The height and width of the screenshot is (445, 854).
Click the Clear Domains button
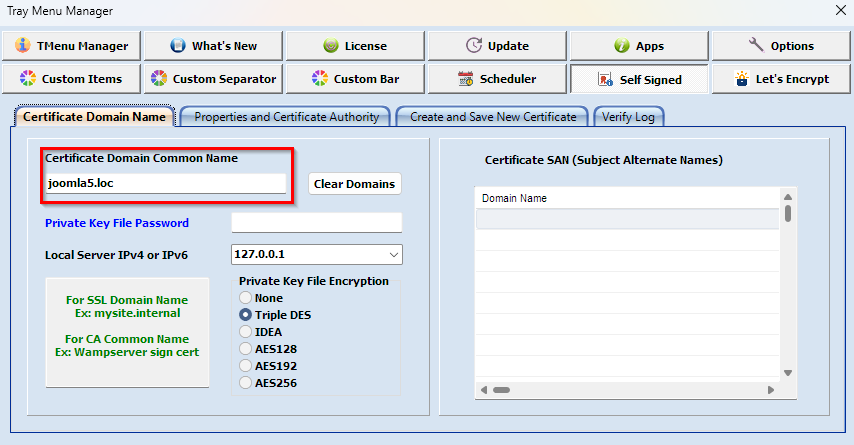pos(355,184)
